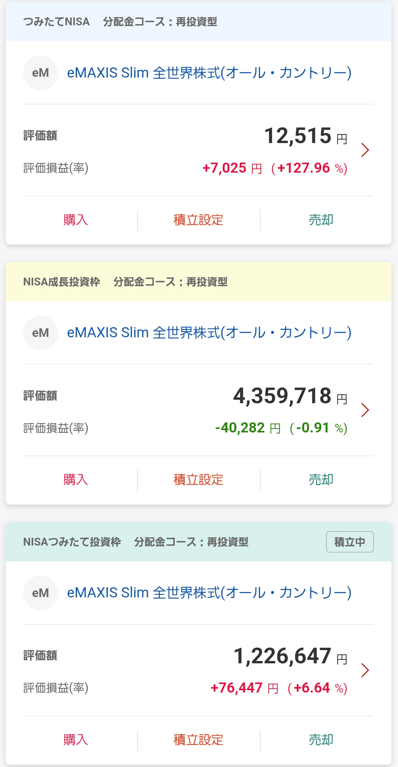Tap 購入 in the つみたてNISA card
398x767 pixels.
click(76, 220)
